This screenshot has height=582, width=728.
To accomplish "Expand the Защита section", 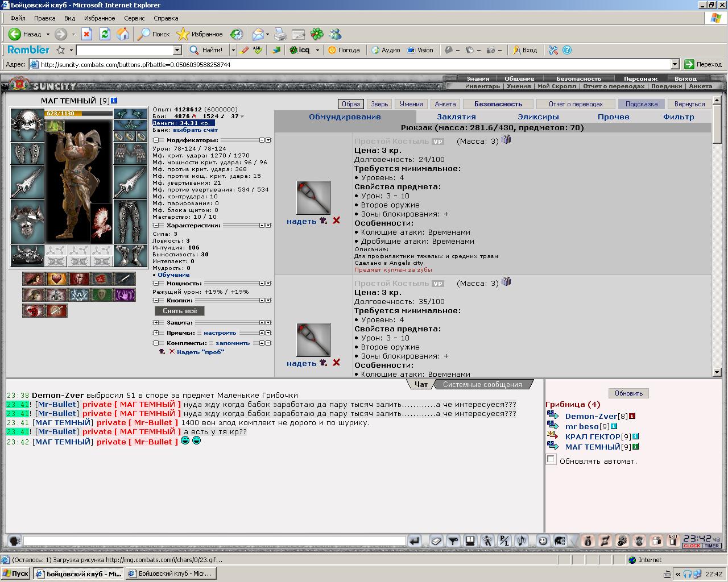I will [x=156, y=323].
